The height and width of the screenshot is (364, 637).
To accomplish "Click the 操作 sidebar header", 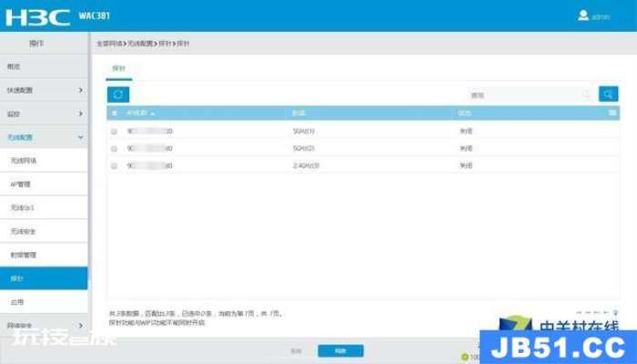I will coord(36,44).
